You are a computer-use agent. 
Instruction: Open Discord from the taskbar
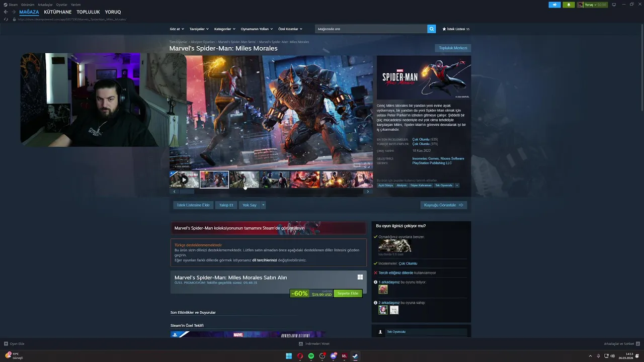pyautogui.click(x=333, y=356)
